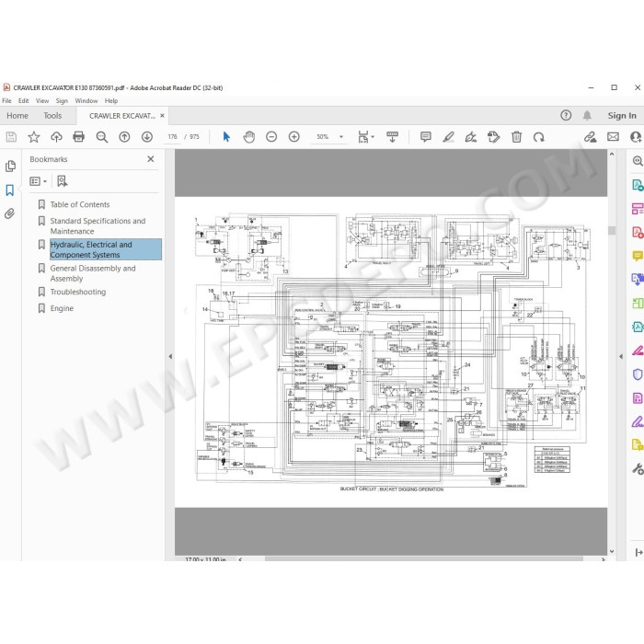Image resolution: width=644 pixels, height=644 pixels.
Task: Switch to the Tools tab
Action: pos(52,116)
